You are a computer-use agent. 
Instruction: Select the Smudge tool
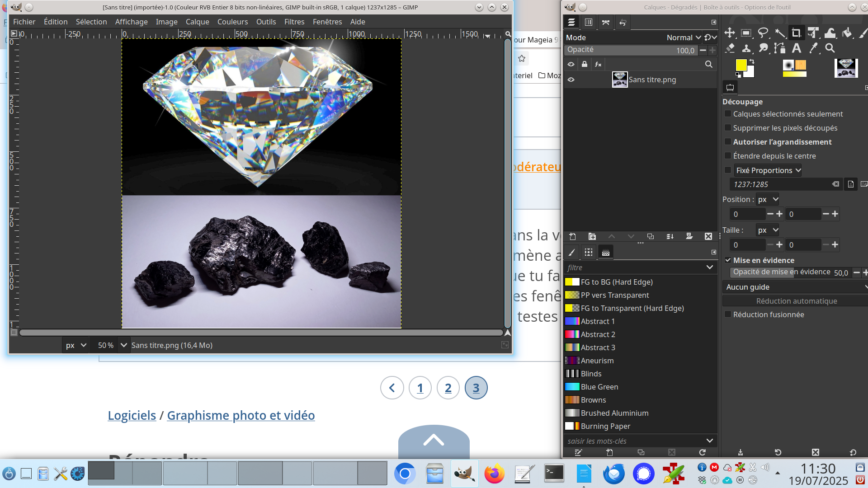[x=763, y=48]
